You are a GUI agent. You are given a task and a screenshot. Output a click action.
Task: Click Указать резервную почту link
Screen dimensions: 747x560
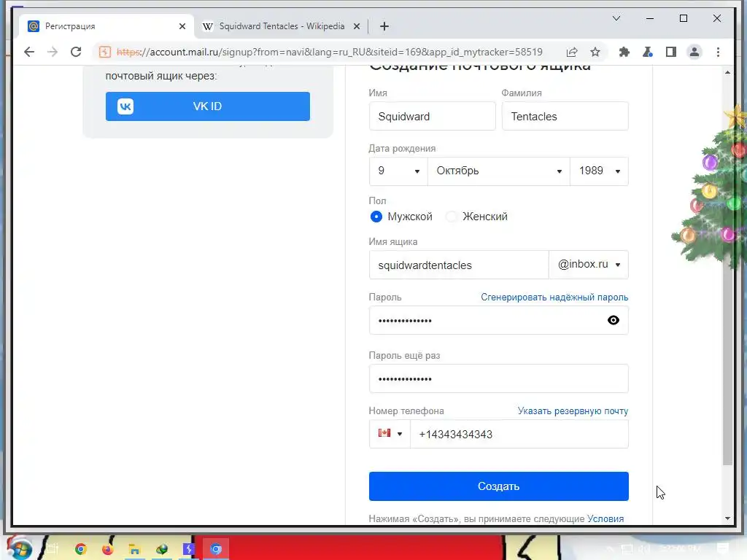click(573, 411)
